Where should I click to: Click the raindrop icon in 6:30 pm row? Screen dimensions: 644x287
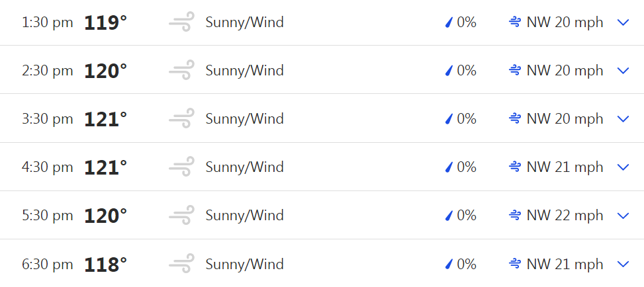pyautogui.click(x=449, y=265)
